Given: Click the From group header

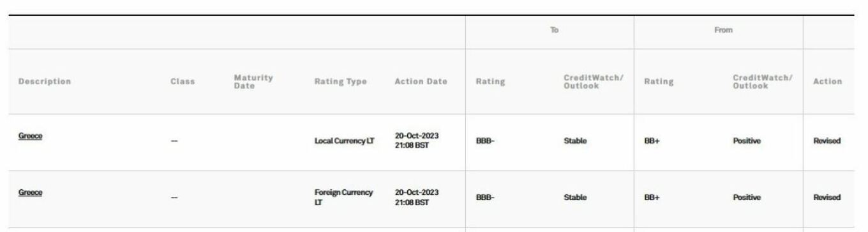Looking at the screenshot, I should pyautogui.click(x=722, y=30).
